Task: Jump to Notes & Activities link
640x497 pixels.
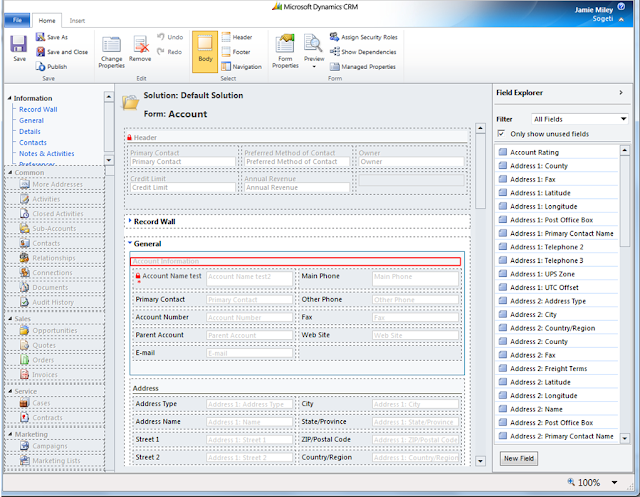Action: point(47,153)
